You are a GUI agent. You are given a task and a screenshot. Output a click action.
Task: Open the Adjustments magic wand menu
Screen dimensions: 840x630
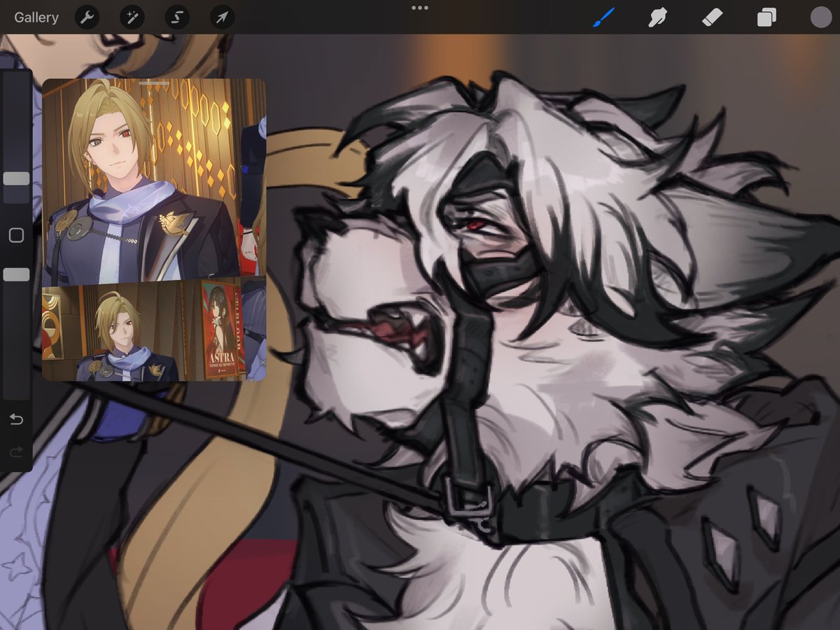tap(131, 17)
